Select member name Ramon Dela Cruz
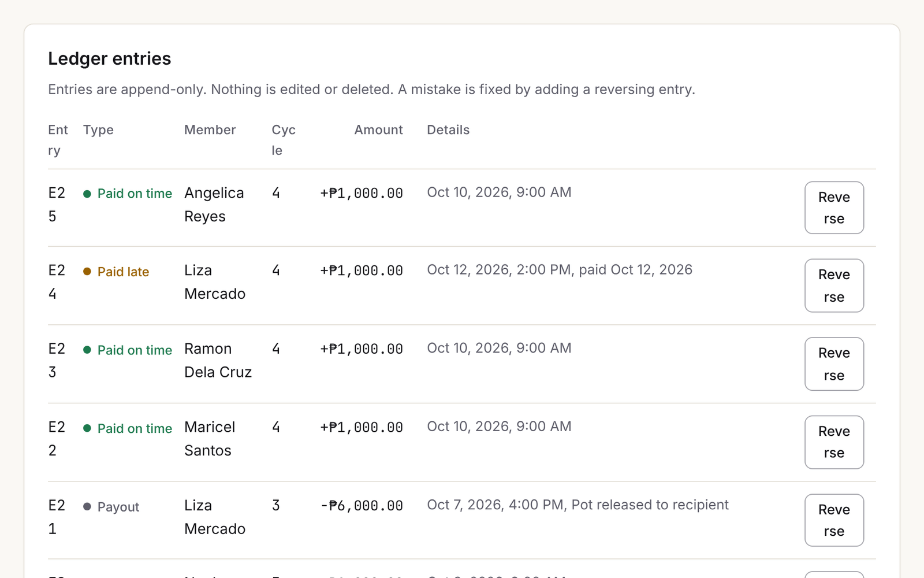Viewport: 924px width, 578px height. (218, 360)
